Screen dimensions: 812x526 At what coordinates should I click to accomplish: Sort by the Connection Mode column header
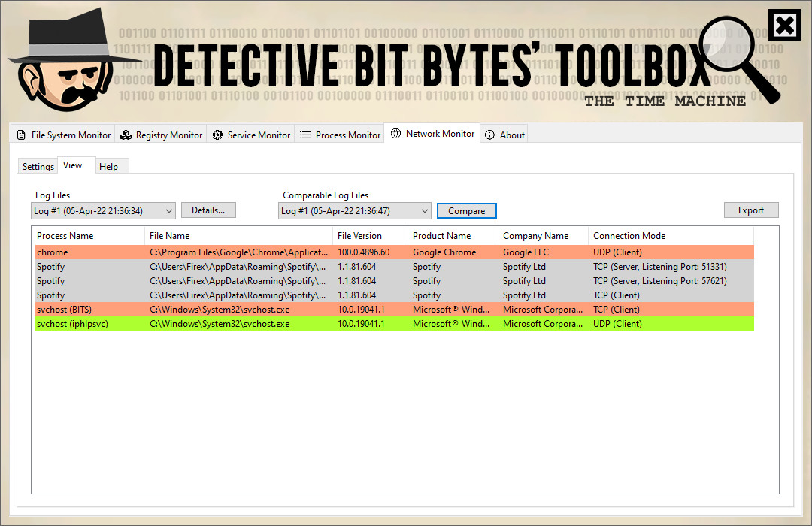point(629,236)
